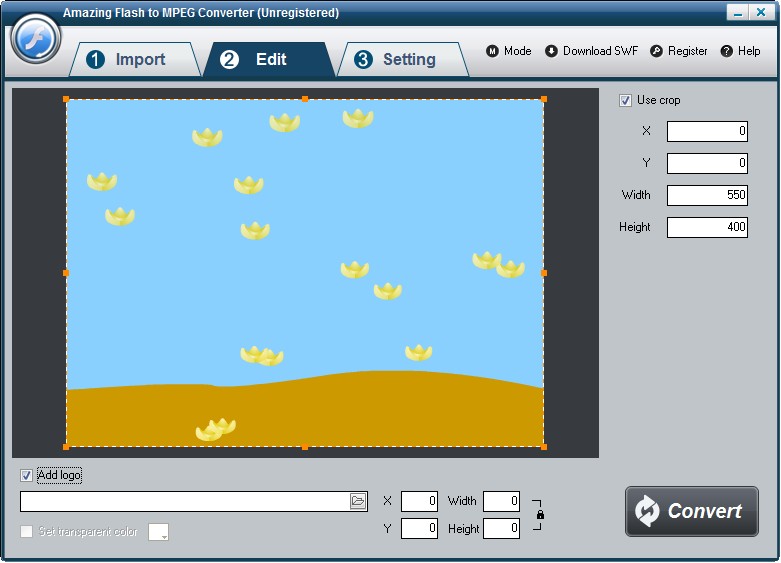Click the right-middle crop edge handle

coord(544,273)
